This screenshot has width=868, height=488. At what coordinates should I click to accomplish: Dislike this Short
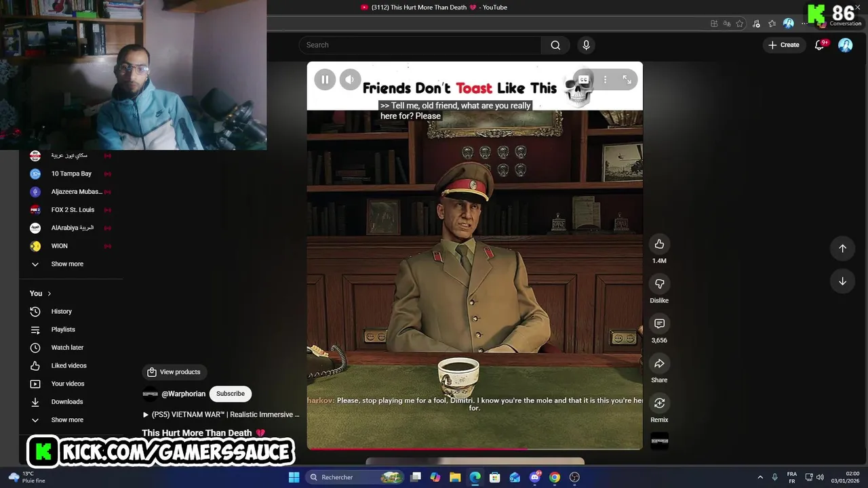click(x=659, y=283)
